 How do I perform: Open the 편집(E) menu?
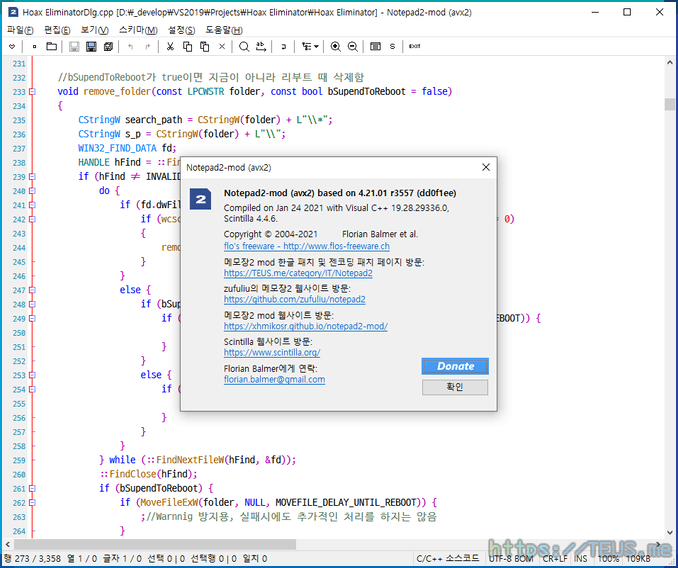click(57, 30)
